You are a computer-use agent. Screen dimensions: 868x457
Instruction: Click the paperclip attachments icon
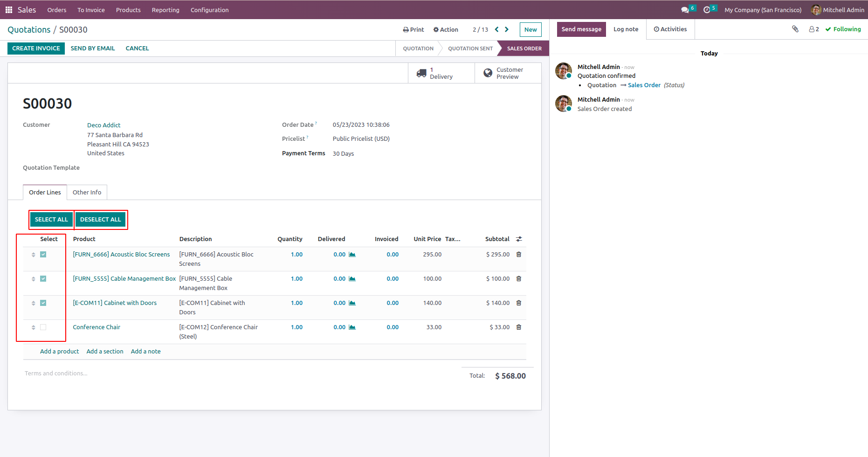click(795, 29)
